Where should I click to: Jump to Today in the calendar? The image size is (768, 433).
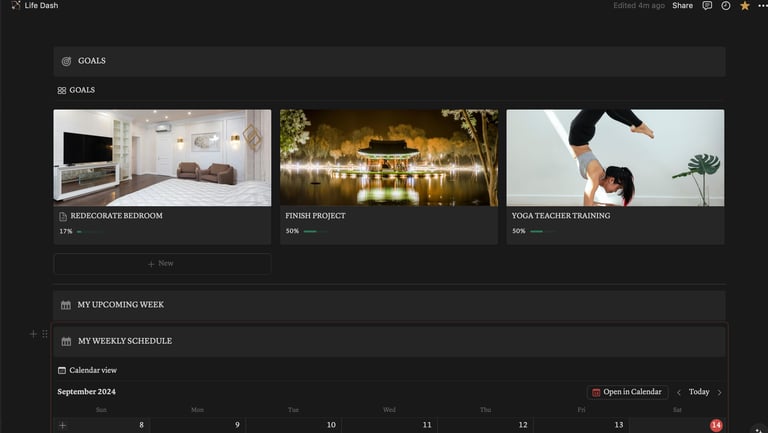[699, 392]
